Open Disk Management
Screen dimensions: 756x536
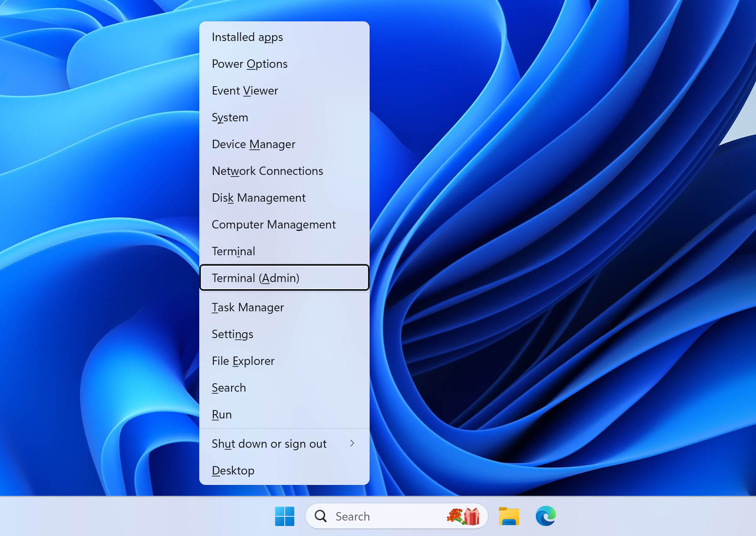285,198
